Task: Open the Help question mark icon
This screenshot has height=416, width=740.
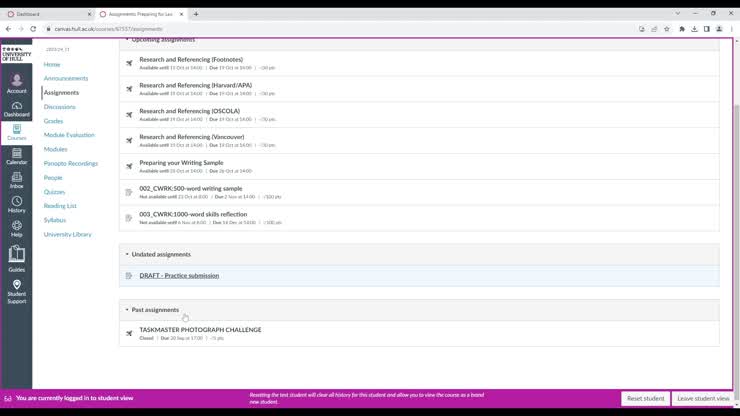Action: coord(16,228)
